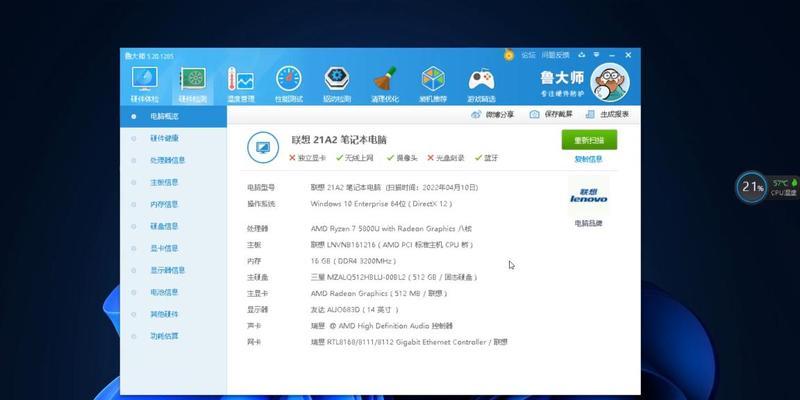
Task: Click the 21% usage floating widget circle
Action: [752, 187]
